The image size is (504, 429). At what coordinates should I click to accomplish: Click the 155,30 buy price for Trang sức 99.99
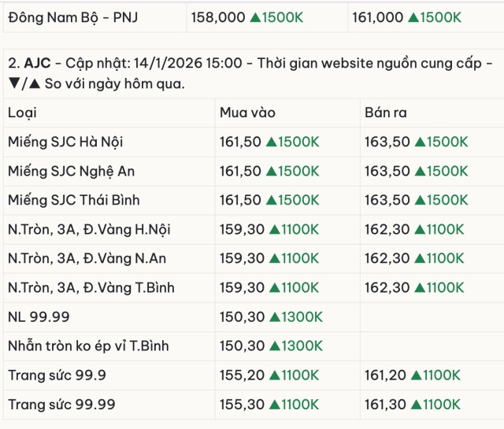pyautogui.click(x=241, y=404)
